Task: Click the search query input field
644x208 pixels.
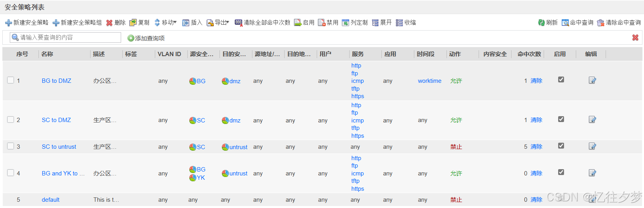Action: coord(65,37)
